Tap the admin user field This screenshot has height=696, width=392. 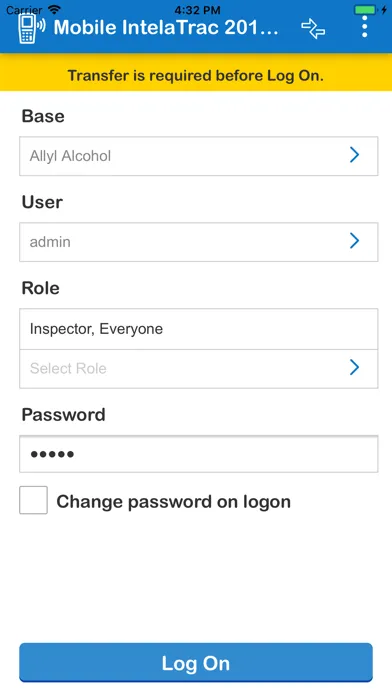pyautogui.click(x=198, y=242)
